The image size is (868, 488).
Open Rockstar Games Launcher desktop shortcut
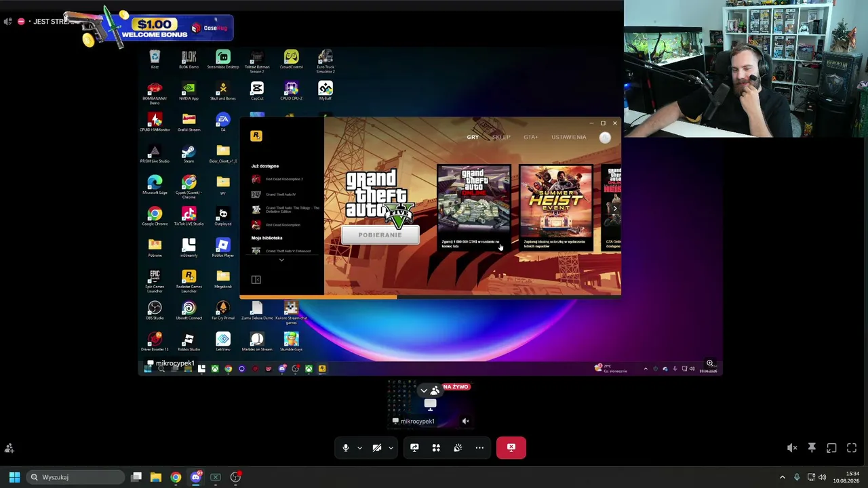(189, 279)
